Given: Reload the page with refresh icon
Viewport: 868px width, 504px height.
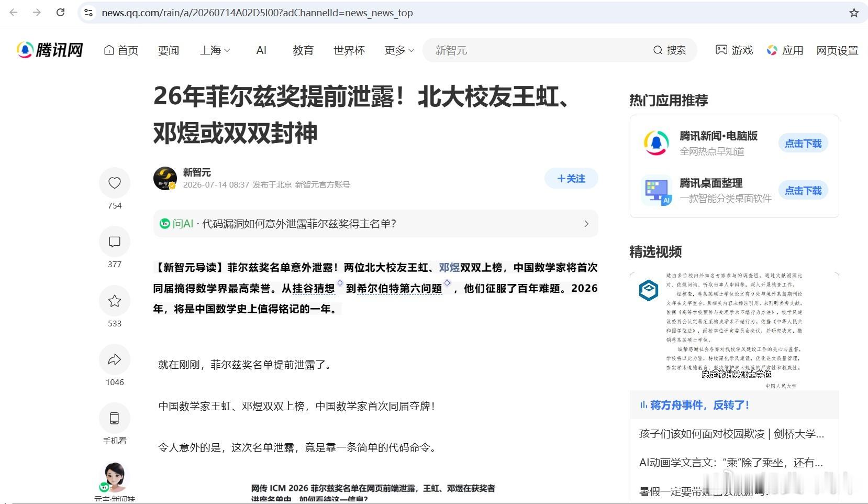Looking at the screenshot, I should [60, 13].
